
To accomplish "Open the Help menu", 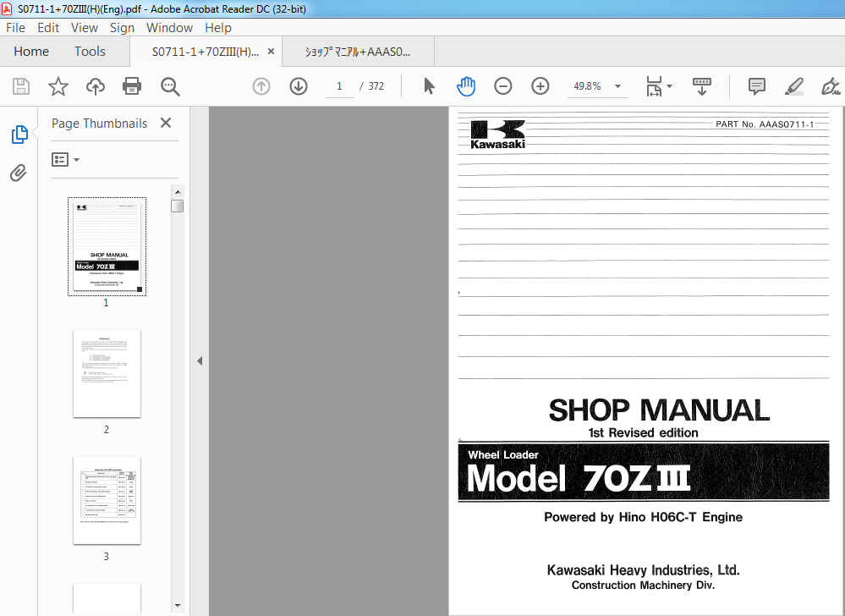I will coord(217,27).
